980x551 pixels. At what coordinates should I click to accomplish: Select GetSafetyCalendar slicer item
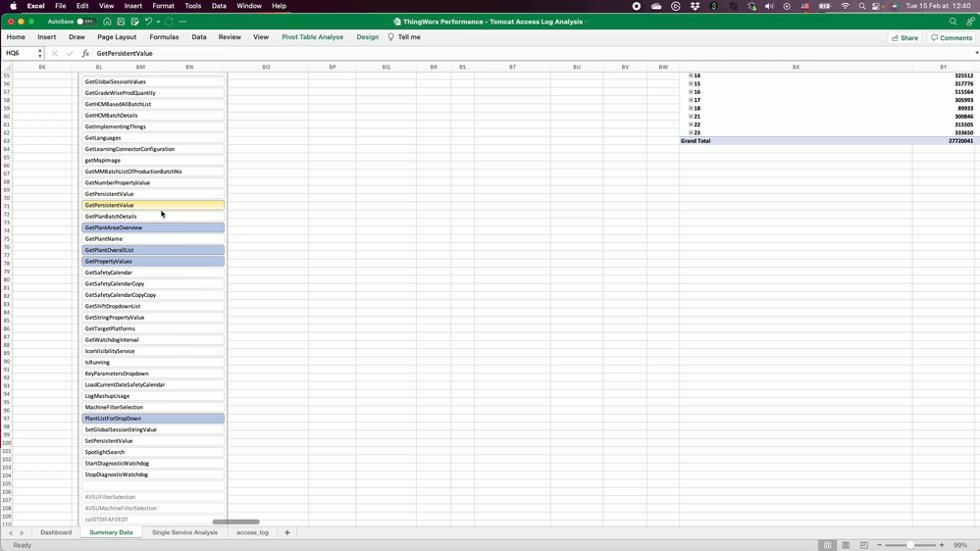[x=153, y=273]
